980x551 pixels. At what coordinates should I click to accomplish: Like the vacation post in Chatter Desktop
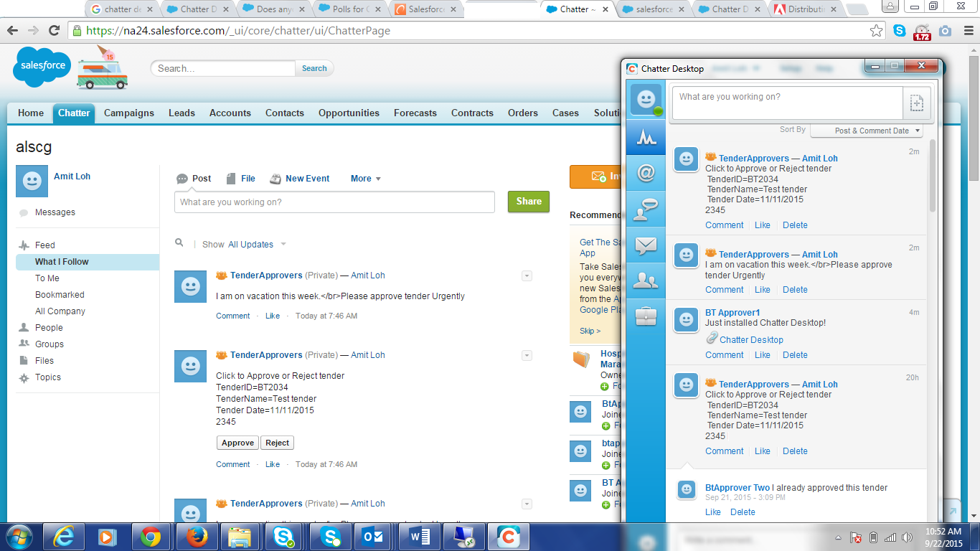pos(763,289)
